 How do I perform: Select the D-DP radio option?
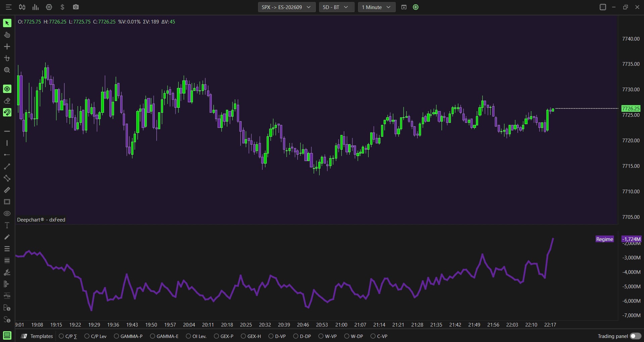point(302,336)
